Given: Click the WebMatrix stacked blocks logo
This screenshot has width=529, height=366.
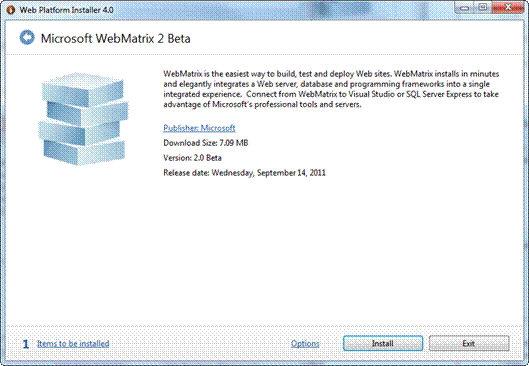Looking at the screenshot, I should click(83, 118).
